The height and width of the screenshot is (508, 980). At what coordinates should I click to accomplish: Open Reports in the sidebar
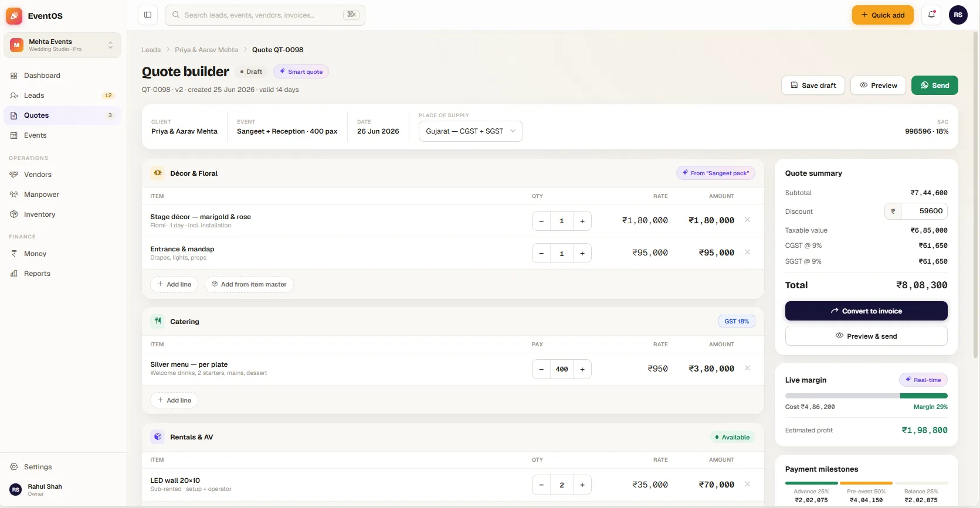(x=62, y=274)
